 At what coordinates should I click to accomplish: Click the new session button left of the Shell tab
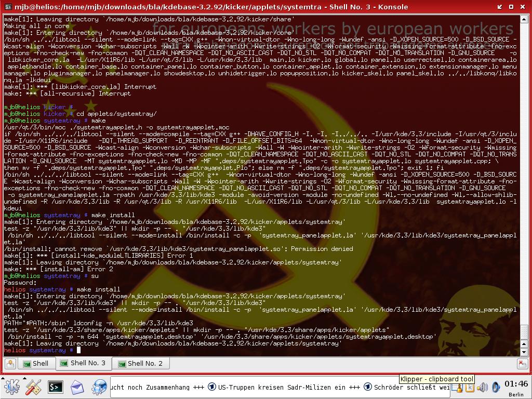pos(10,364)
